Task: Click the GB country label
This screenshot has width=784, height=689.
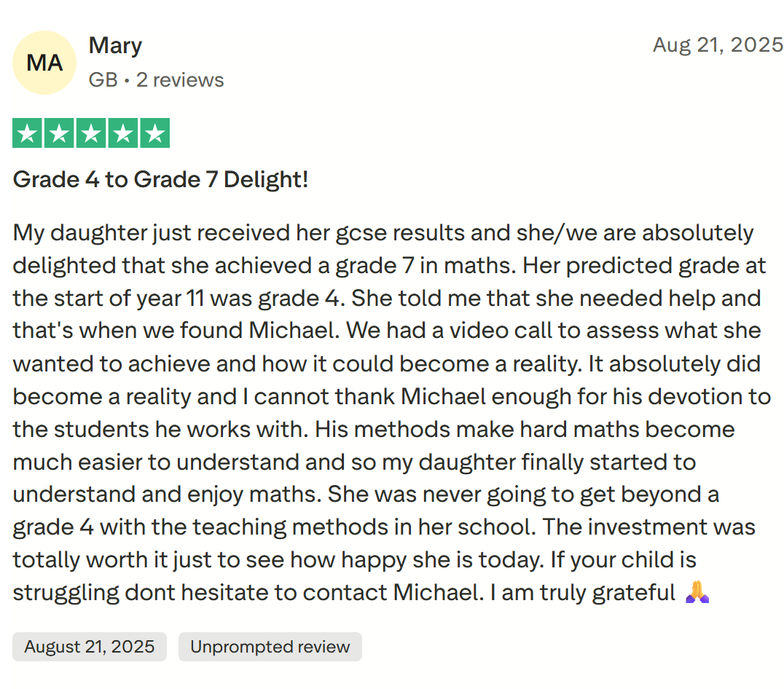Action: click(103, 79)
